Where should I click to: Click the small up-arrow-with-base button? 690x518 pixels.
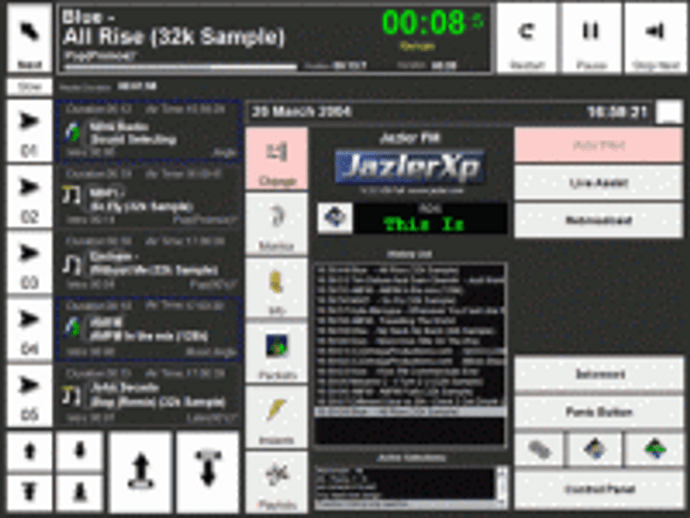[80, 493]
